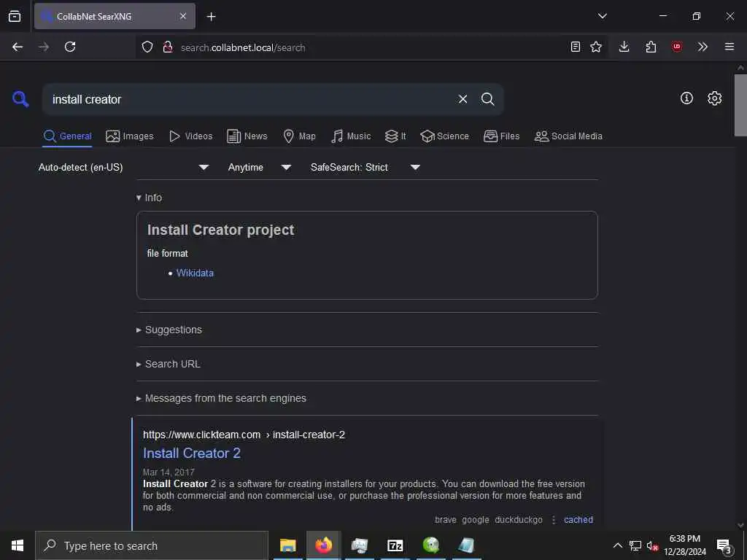
Task: Switch to the It search tab
Action: [395, 136]
